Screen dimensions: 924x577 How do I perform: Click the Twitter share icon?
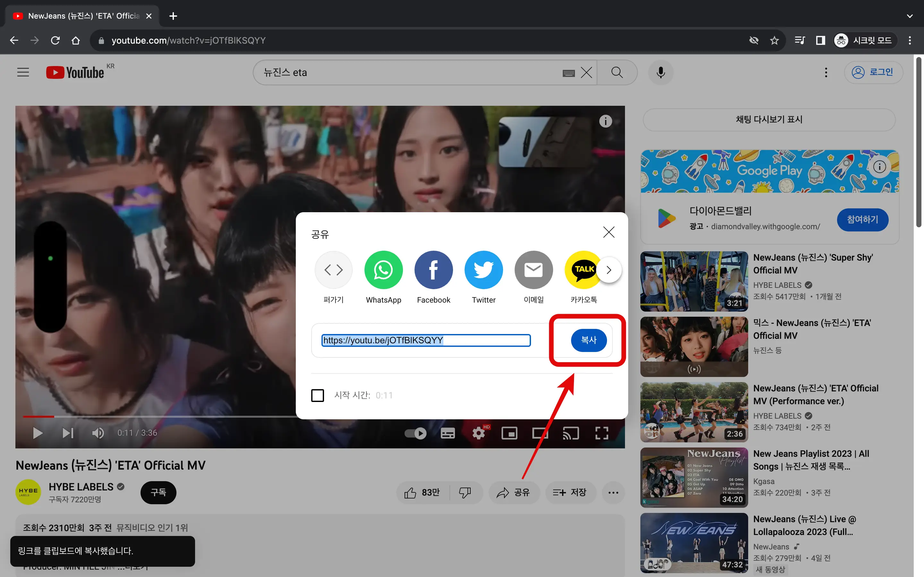pyautogui.click(x=483, y=270)
